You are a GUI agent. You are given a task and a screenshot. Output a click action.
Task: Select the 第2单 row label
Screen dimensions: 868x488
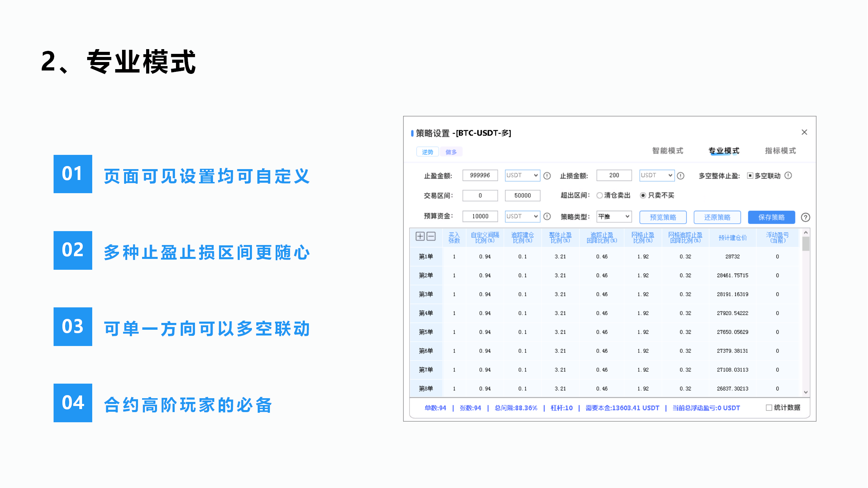click(426, 276)
